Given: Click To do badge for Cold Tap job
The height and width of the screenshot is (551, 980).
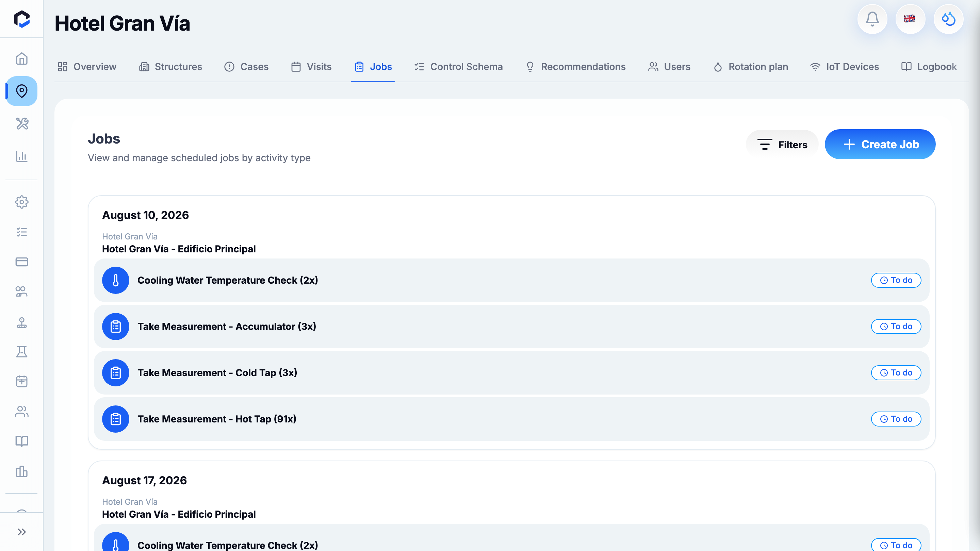Looking at the screenshot, I should point(896,373).
